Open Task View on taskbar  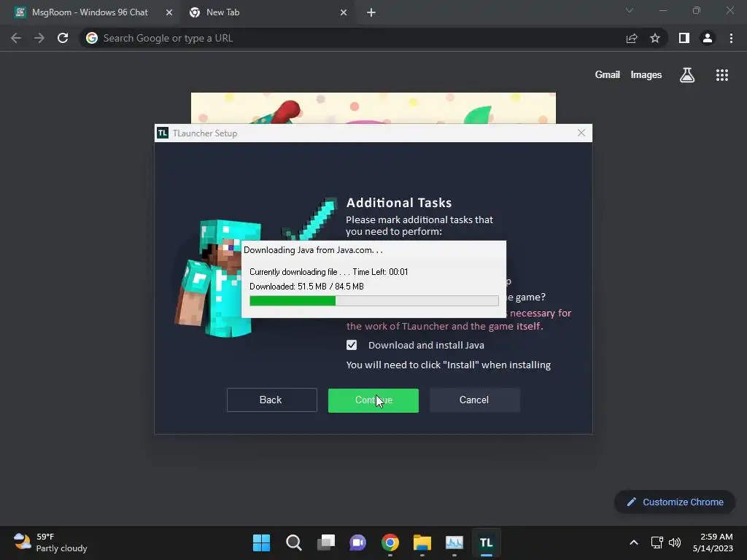tap(326, 542)
